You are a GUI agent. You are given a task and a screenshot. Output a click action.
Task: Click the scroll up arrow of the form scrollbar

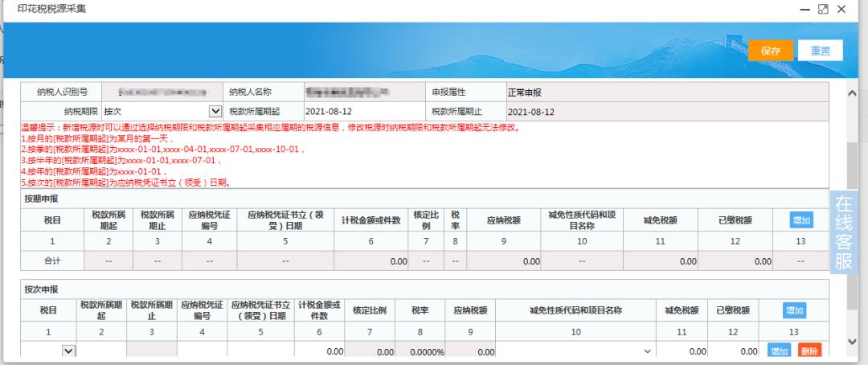[852, 93]
